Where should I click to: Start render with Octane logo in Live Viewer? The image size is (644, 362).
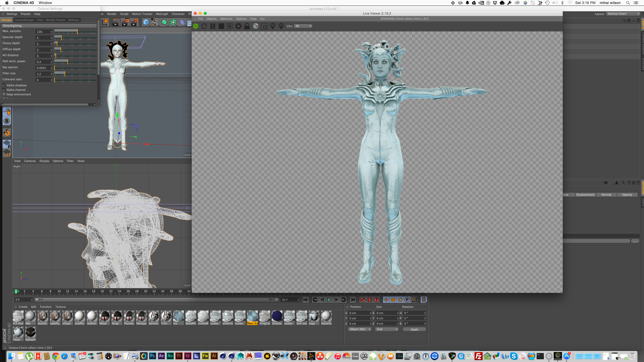(196, 26)
